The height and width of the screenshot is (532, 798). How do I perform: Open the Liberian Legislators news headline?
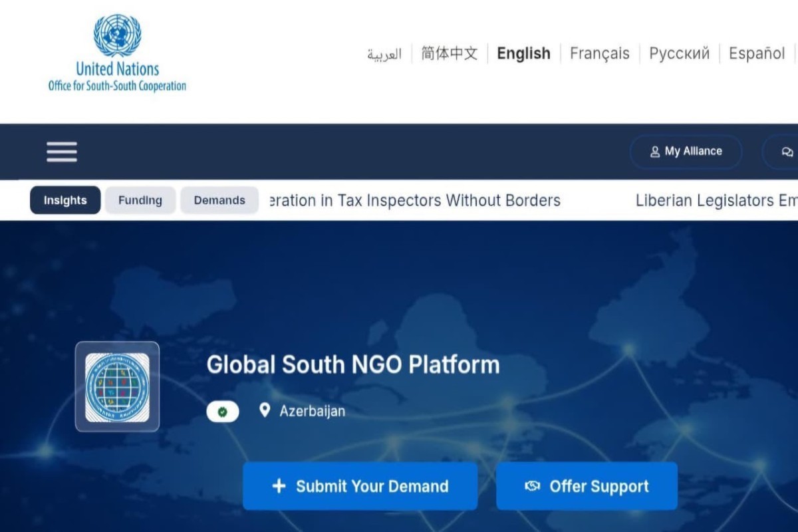717,200
